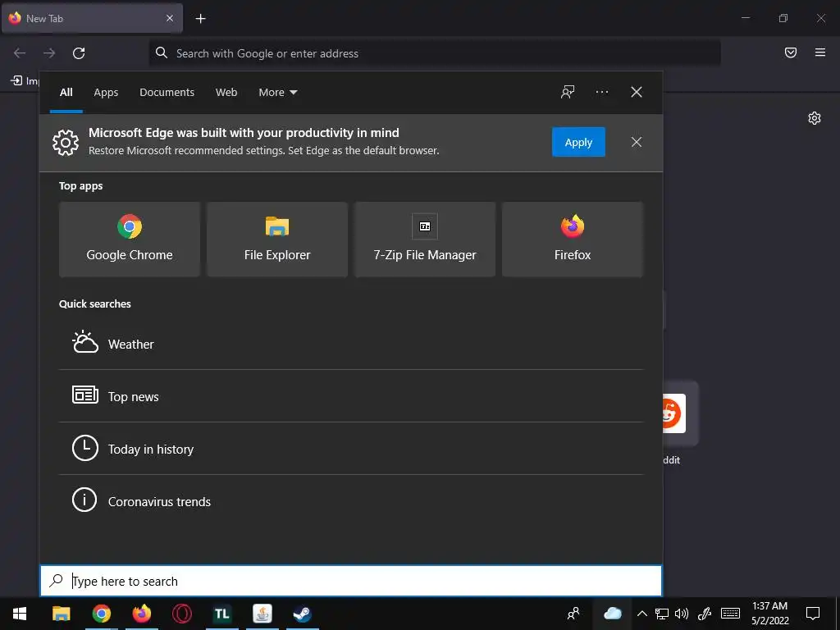Switch to Firefox on the taskbar

click(x=141, y=614)
